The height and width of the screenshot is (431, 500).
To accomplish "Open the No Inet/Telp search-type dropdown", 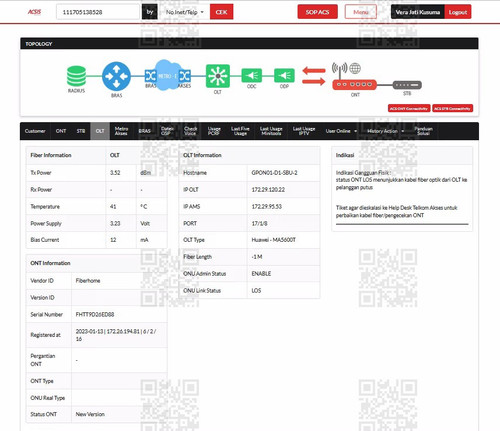I will (x=184, y=12).
